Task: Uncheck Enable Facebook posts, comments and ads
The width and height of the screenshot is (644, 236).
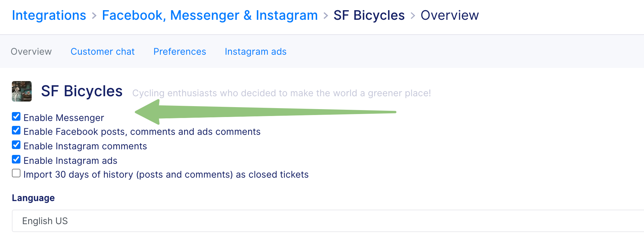Action: coord(16,130)
